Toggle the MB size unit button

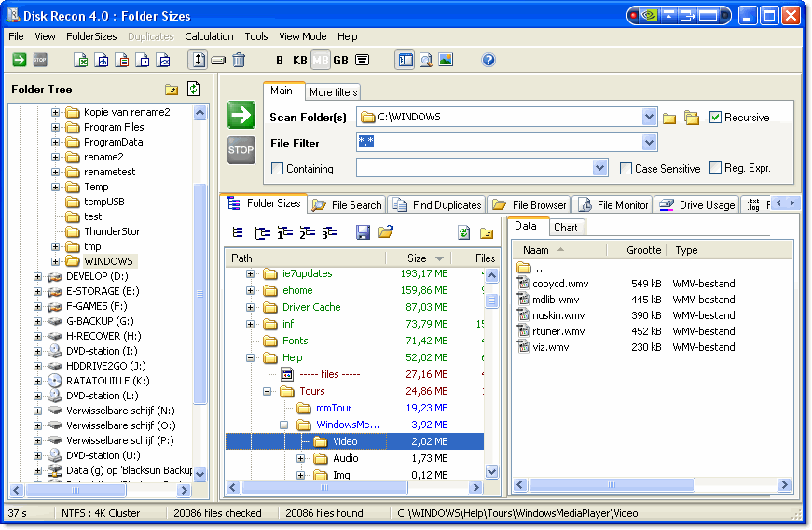320,61
